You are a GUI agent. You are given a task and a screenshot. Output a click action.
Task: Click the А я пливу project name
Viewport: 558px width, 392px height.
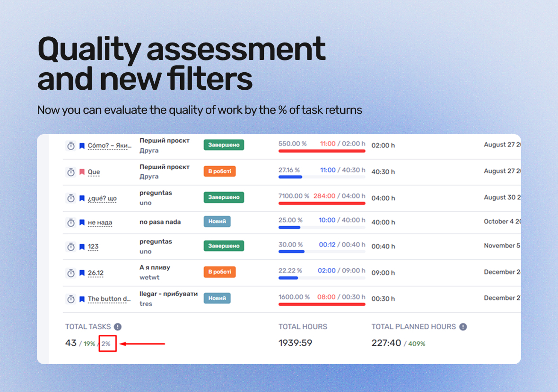pyautogui.click(x=155, y=268)
